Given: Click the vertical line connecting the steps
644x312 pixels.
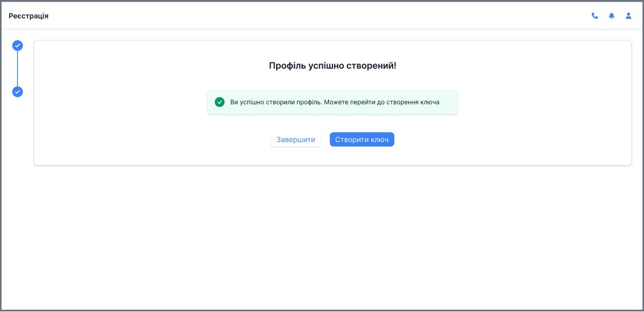Looking at the screenshot, I should click(17, 69).
